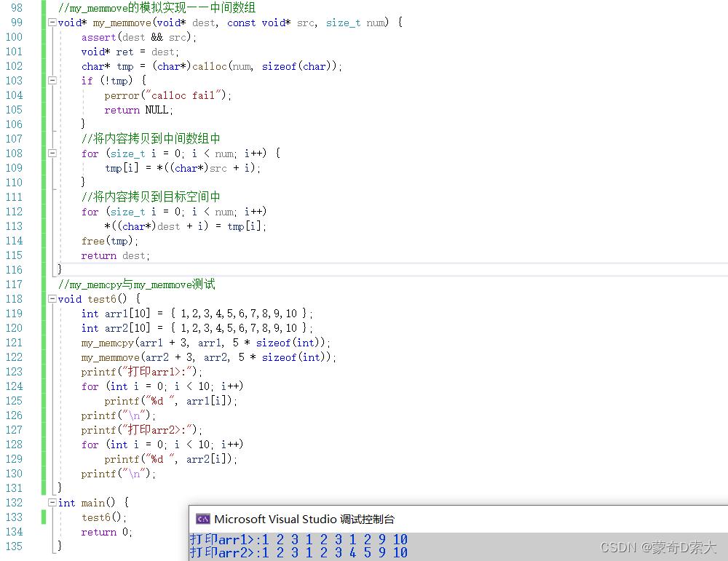
Task: Collapse the test6 function fold marker
Action: 52,299
